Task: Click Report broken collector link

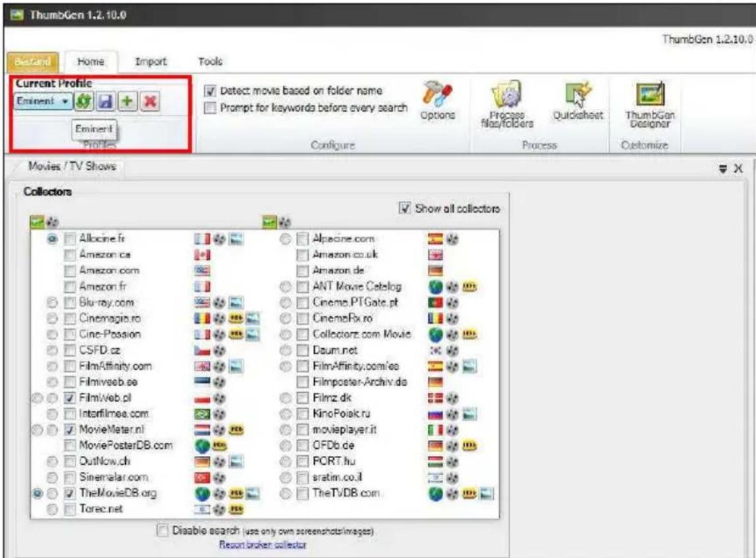Action: pyautogui.click(x=263, y=544)
